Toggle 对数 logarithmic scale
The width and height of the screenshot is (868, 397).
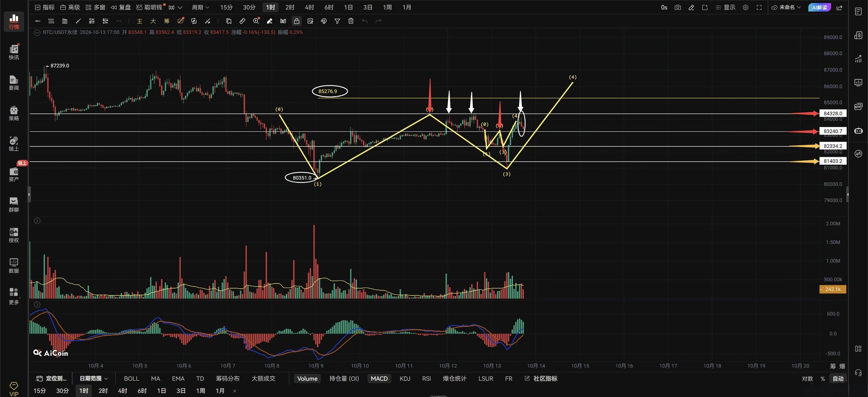pos(807,379)
